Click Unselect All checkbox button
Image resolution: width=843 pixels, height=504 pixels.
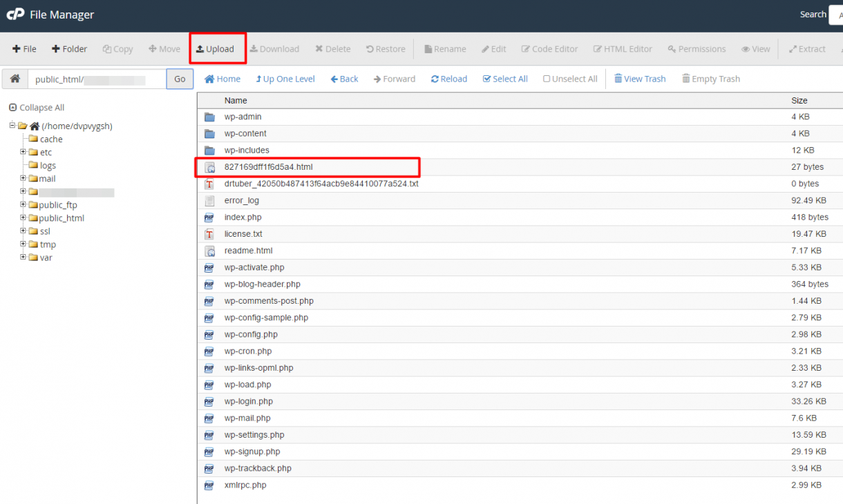[570, 79]
